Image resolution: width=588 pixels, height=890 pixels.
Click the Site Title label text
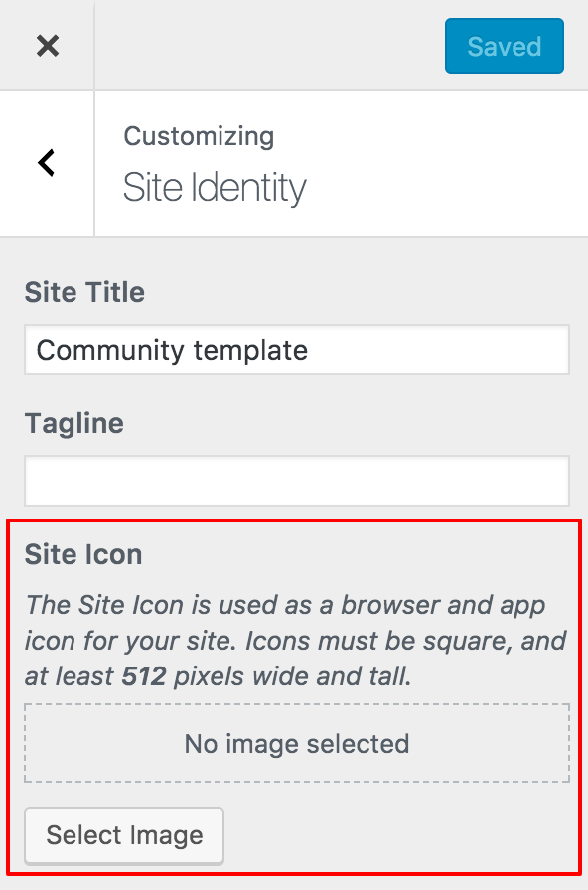click(84, 292)
